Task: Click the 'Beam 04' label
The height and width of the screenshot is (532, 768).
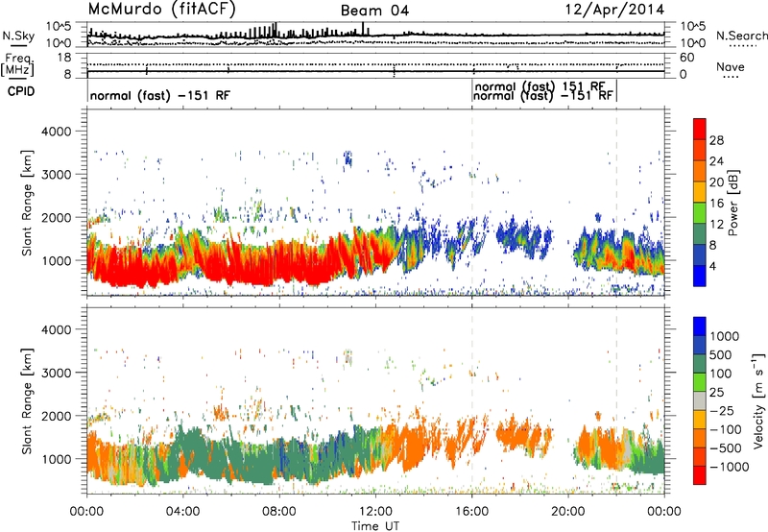Action: tap(374, 11)
